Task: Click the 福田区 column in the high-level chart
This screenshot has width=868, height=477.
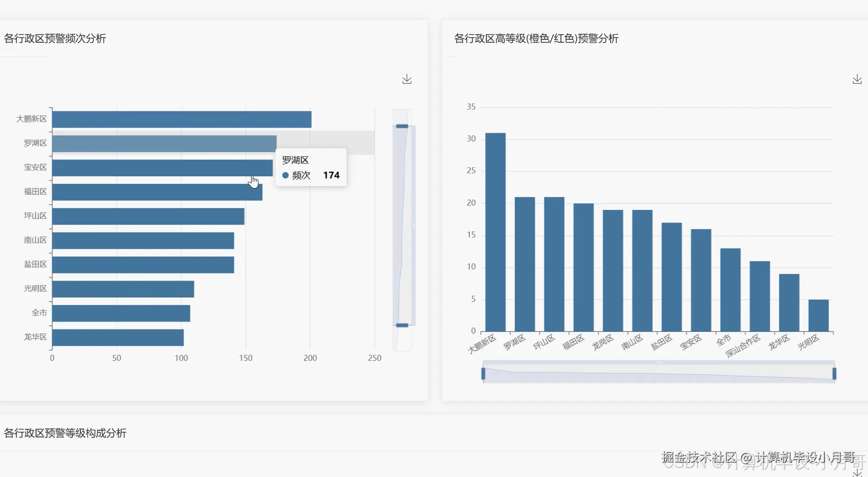Action: 583,267
